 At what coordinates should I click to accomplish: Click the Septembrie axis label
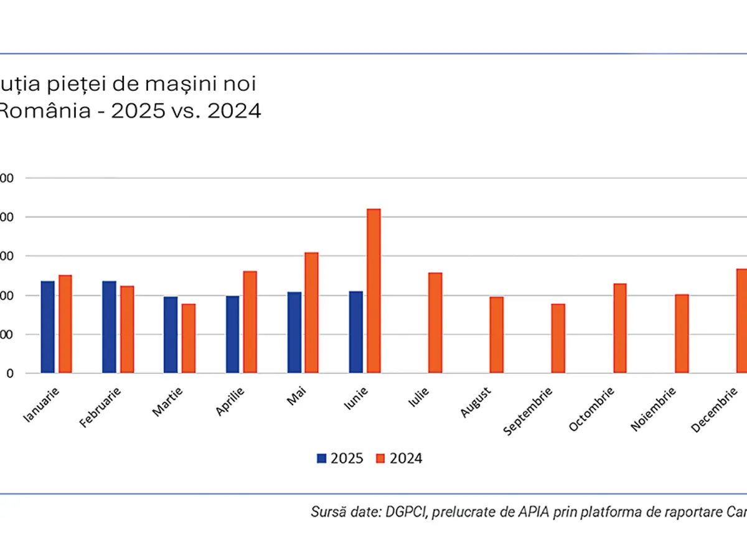(x=528, y=411)
